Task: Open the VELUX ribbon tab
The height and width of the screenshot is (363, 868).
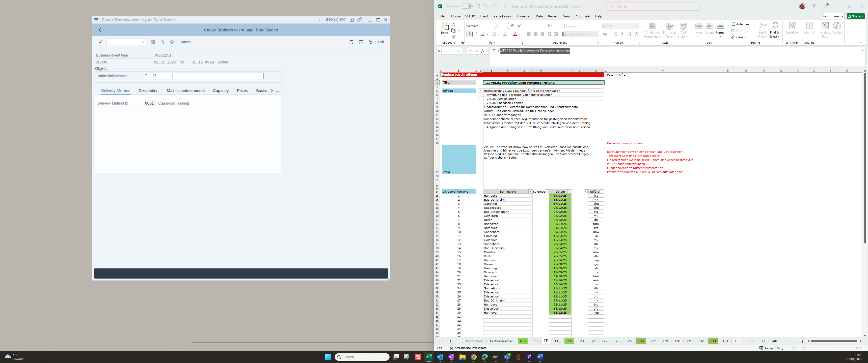Action: 470,16
